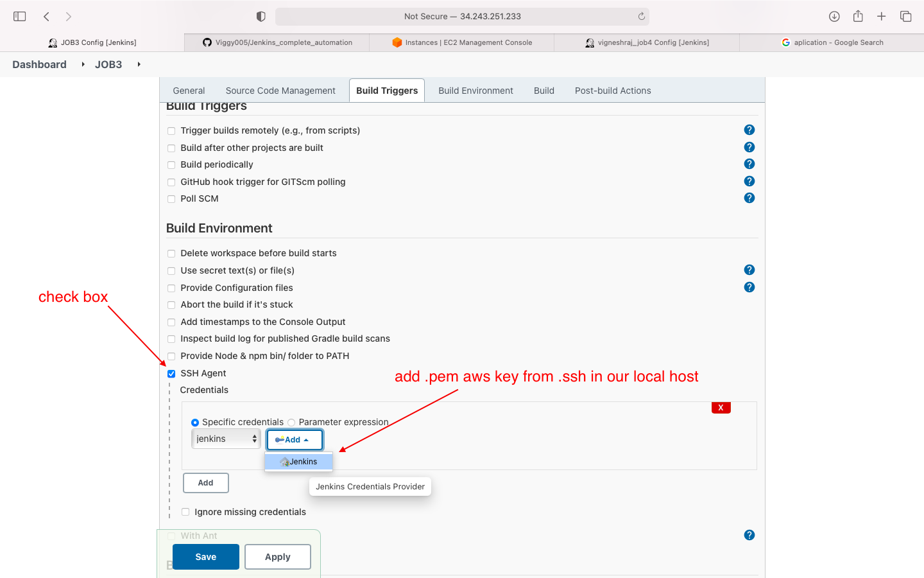Image resolution: width=924 pixels, height=578 pixels.
Task: Expand the arrow after Dashboard breadcrumb
Action: coord(83,64)
